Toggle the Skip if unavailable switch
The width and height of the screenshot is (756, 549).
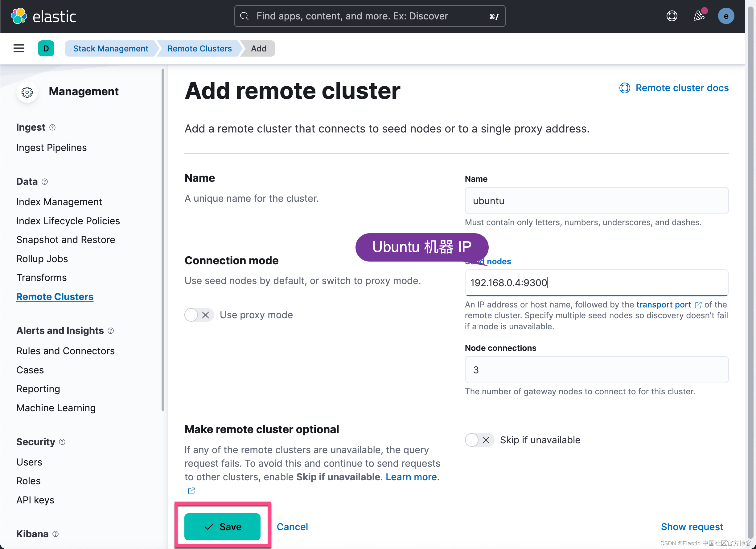[x=479, y=440]
